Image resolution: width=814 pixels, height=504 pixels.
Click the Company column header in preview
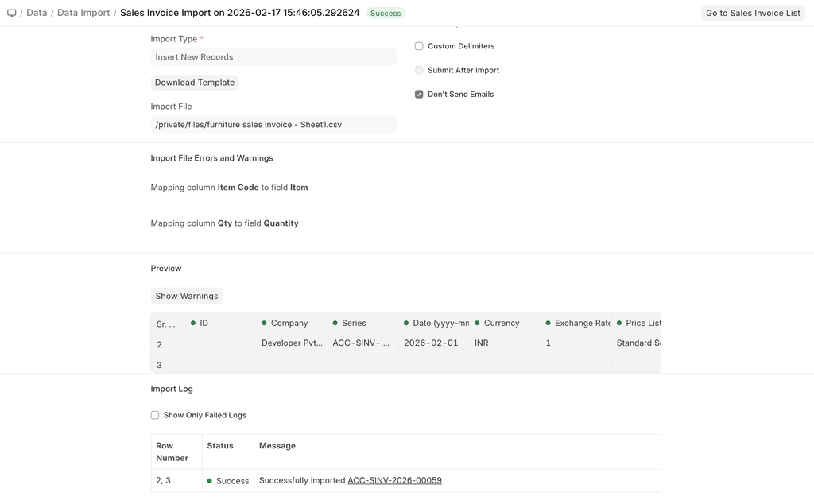pyautogui.click(x=289, y=324)
